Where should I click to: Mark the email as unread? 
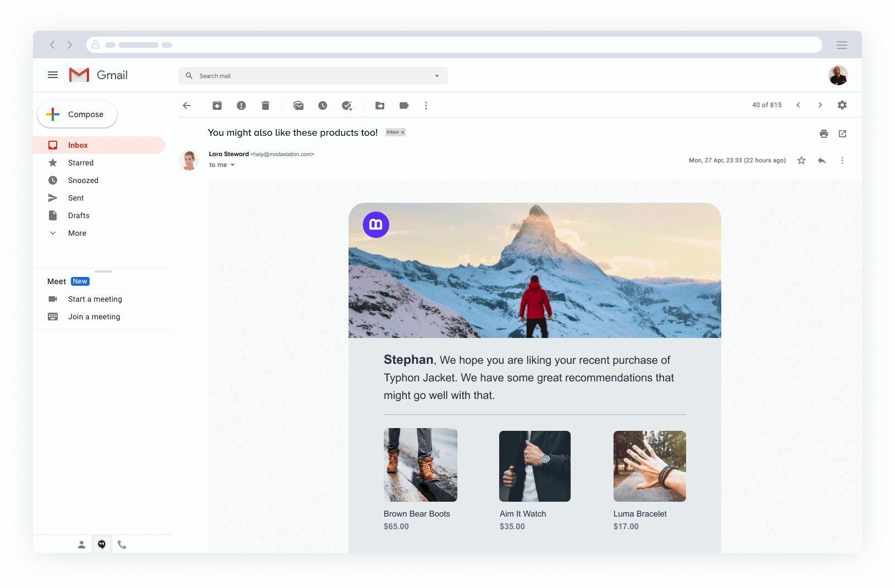(299, 106)
